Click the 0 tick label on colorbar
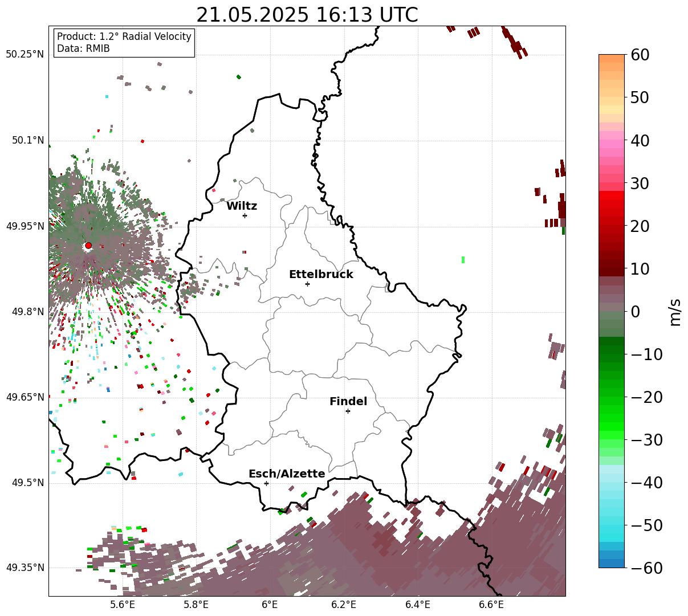The height and width of the screenshot is (616, 688). (636, 312)
